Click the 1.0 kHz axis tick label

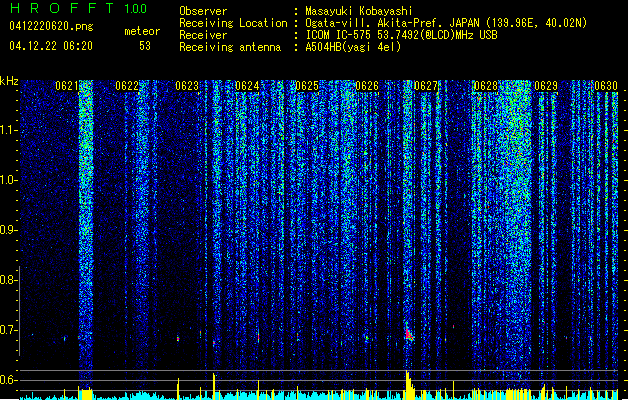[x=8, y=180]
